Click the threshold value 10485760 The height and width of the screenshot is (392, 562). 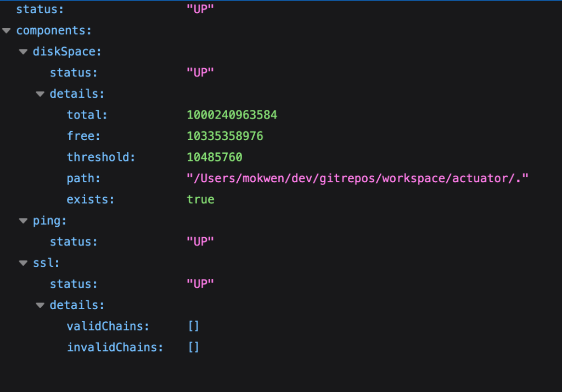tap(215, 158)
